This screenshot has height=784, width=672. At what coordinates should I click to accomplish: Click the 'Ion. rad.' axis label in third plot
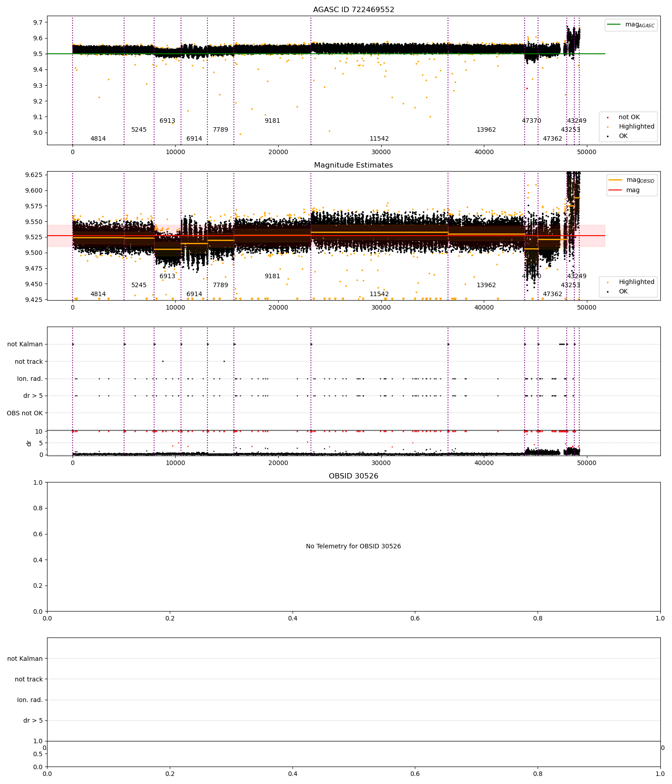(x=30, y=379)
